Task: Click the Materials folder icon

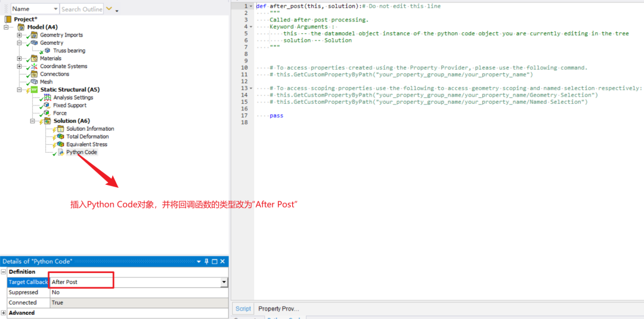Action: click(x=34, y=58)
